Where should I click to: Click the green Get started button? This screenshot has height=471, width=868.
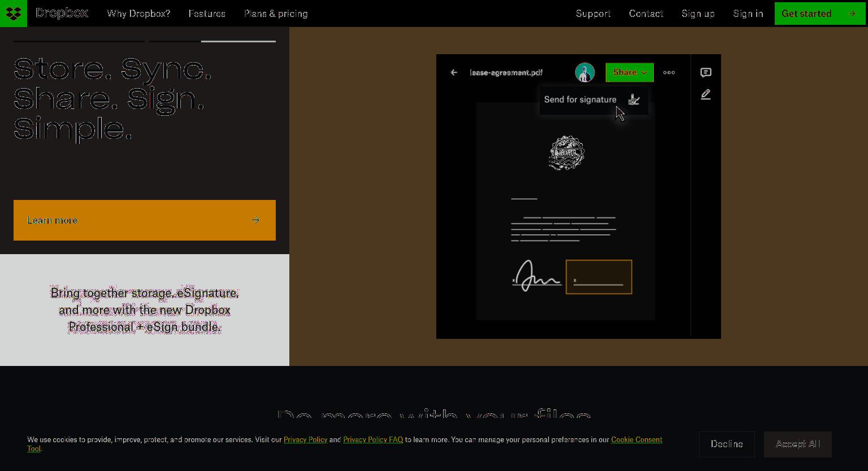[x=820, y=14]
